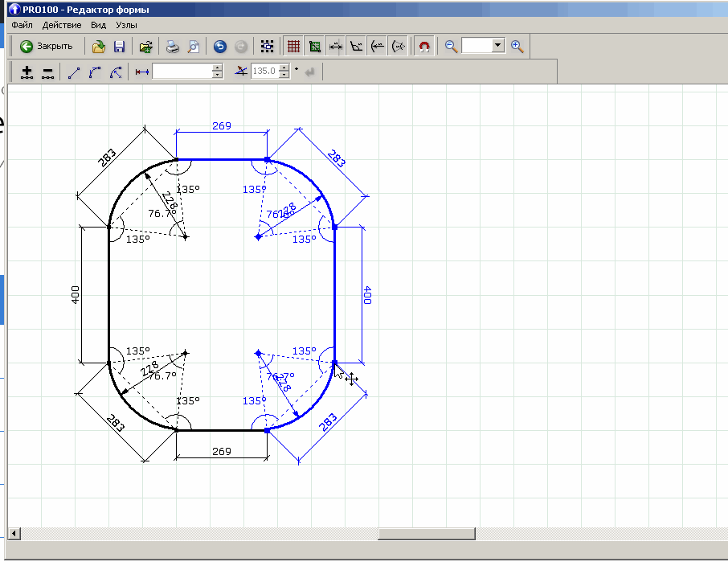
Task: Click the bottom-right blue 283 dimension label
Action: pos(328,423)
